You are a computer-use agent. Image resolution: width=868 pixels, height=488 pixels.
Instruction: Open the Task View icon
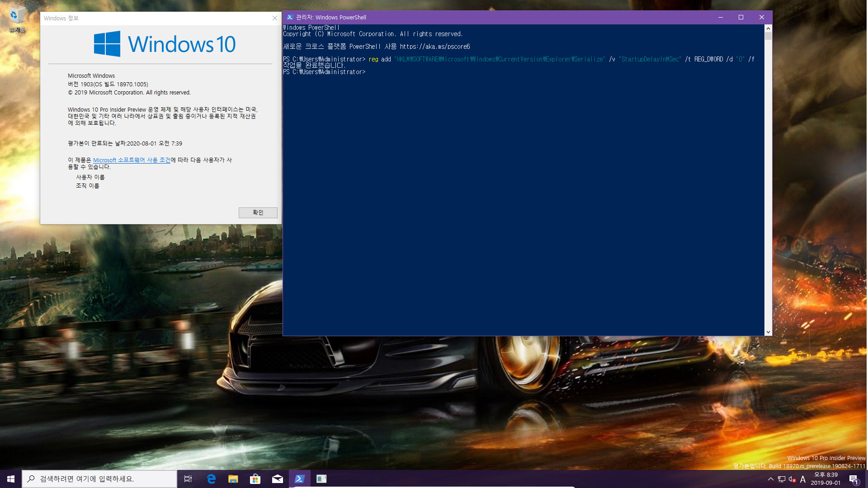point(188,479)
